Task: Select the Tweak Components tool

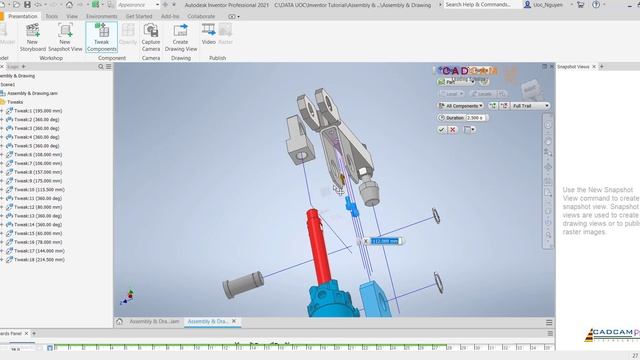Action: [102, 38]
